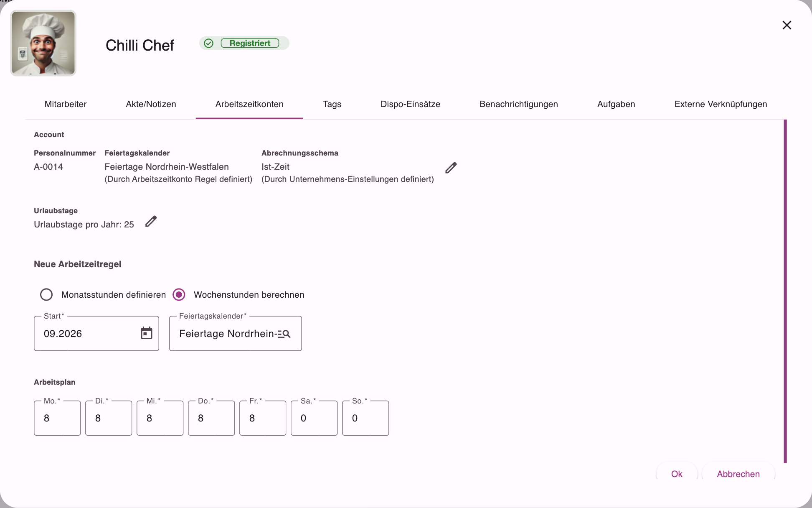Open the Feiertagskalender search list icon
This screenshot has height=508, width=812.
[284, 334]
